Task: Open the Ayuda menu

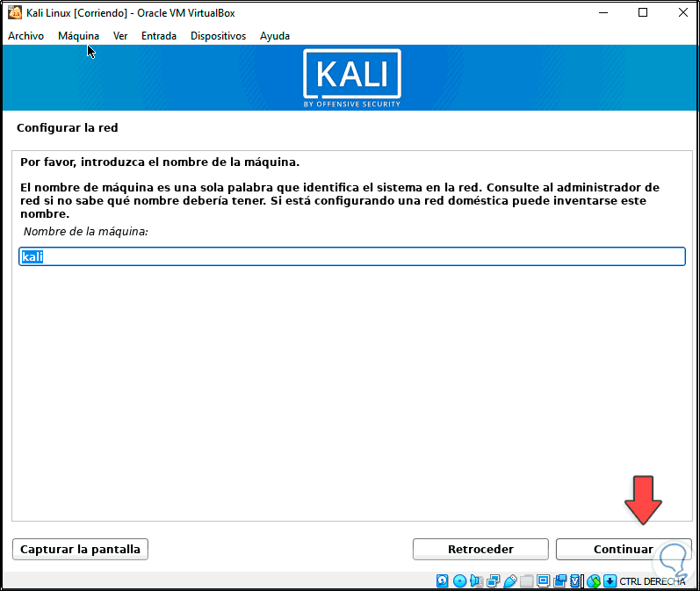Action: 275,36
